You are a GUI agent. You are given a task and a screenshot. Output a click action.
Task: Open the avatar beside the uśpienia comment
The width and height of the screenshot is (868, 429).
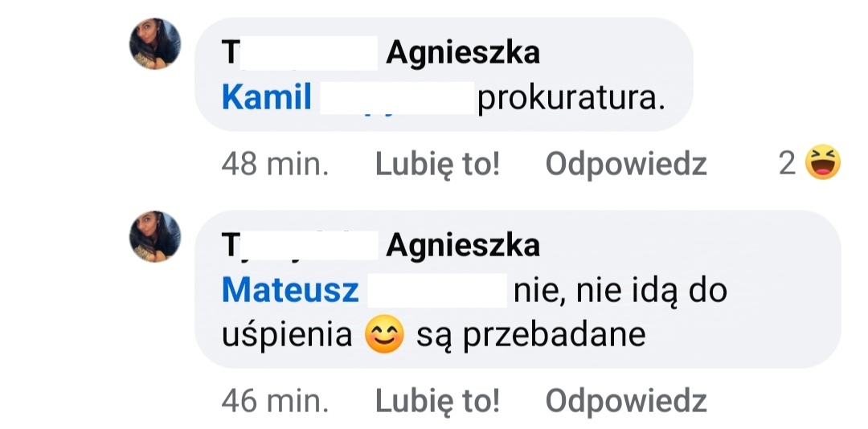[x=155, y=236]
